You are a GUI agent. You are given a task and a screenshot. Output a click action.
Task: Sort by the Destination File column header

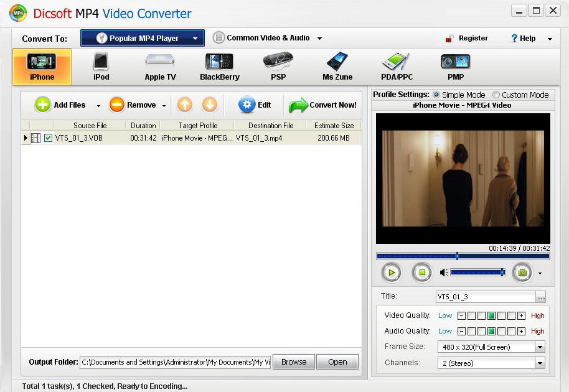271,126
